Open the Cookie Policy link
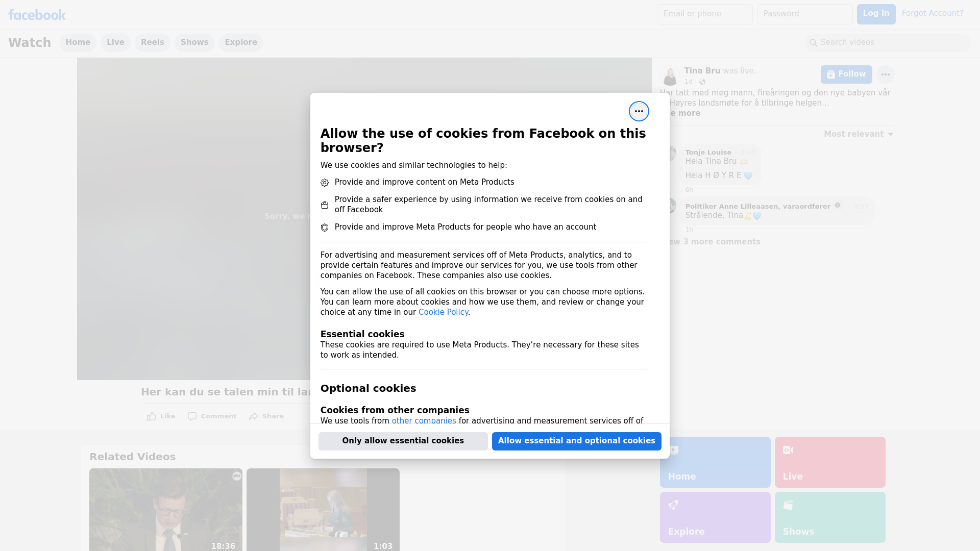 click(x=443, y=312)
